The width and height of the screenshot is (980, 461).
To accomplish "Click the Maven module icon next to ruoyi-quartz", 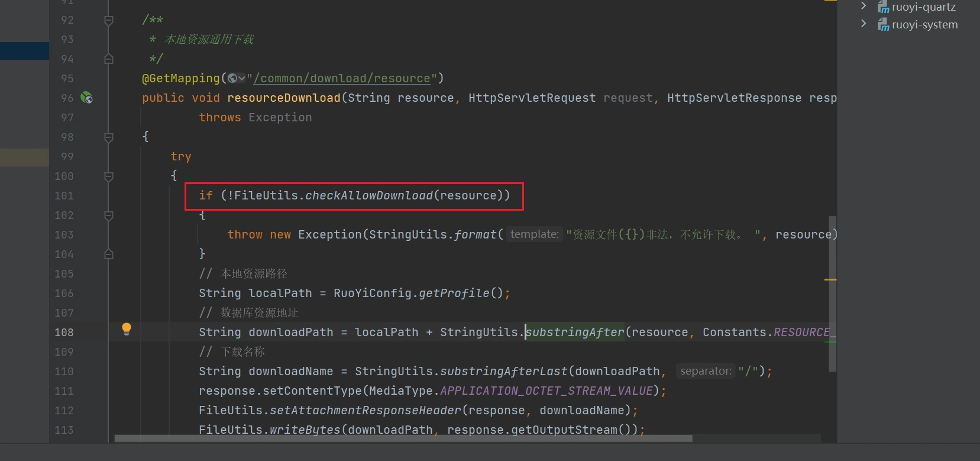I will [x=883, y=7].
